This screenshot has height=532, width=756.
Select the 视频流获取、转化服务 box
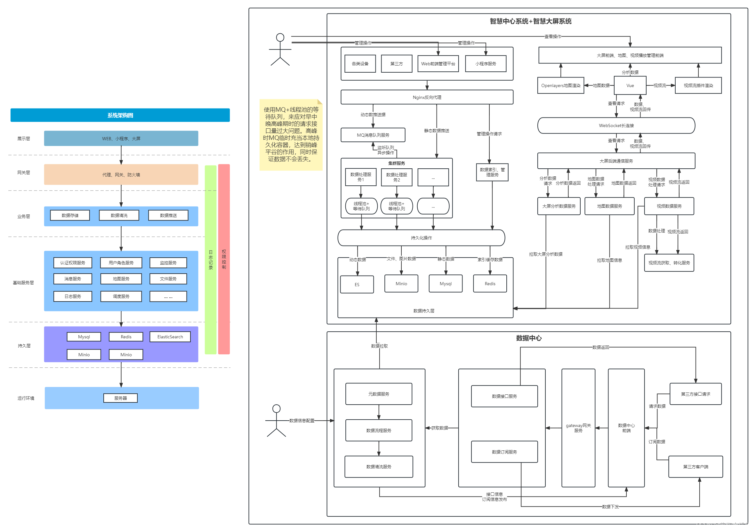669,263
